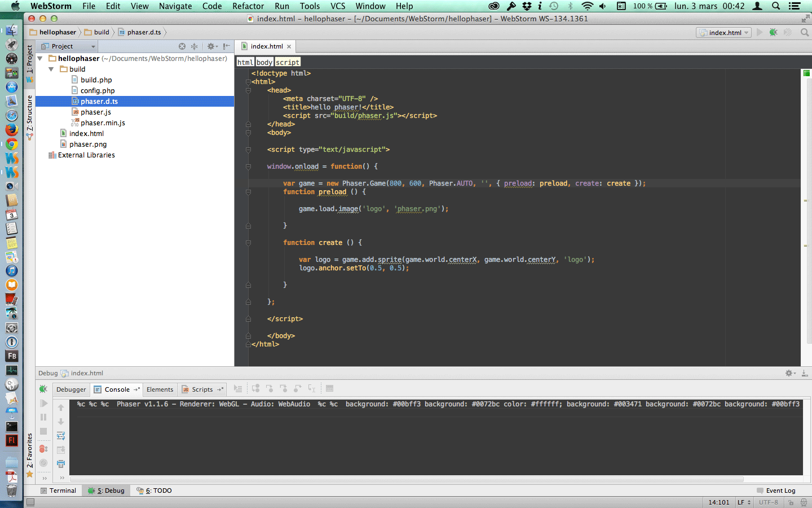812x508 pixels.
Task: Close the index.html editor tab
Action: point(289,47)
